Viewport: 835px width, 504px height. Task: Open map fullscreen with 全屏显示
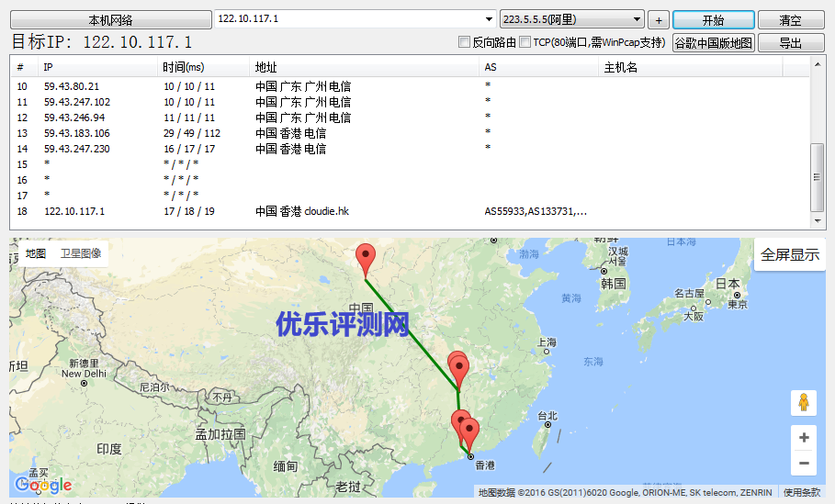tap(790, 254)
